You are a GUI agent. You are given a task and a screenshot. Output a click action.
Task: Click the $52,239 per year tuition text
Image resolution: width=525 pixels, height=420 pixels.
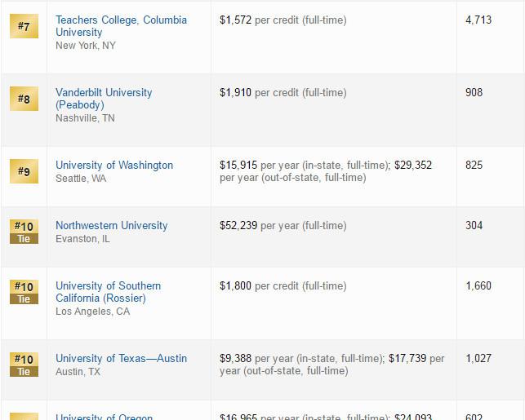(283, 226)
